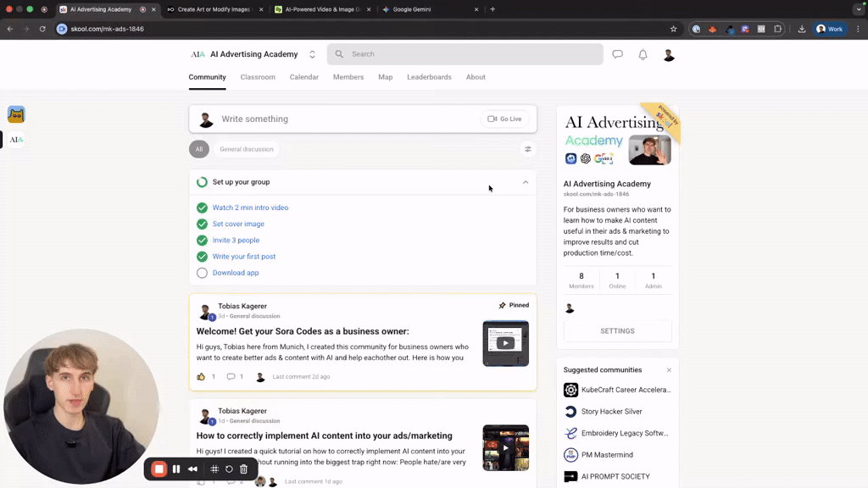The image size is (868, 488).
Task: Stop the screen recording
Action: click(158, 469)
